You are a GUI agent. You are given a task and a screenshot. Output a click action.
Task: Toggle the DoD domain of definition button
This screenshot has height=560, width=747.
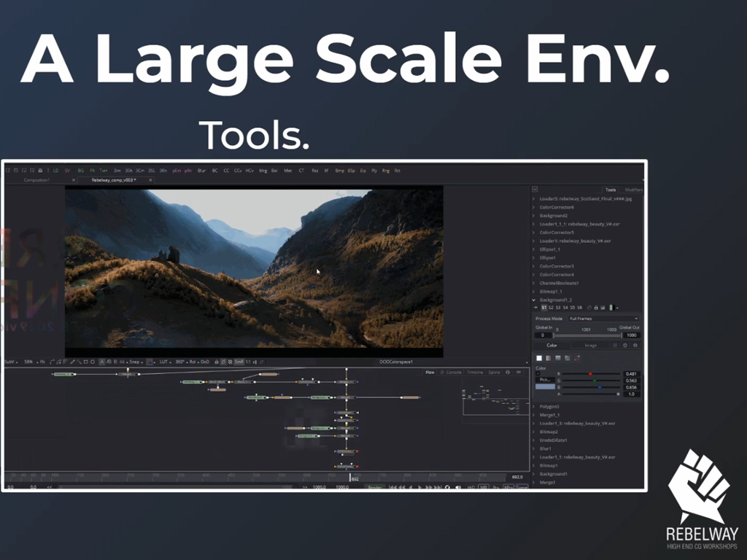[x=205, y=362]
